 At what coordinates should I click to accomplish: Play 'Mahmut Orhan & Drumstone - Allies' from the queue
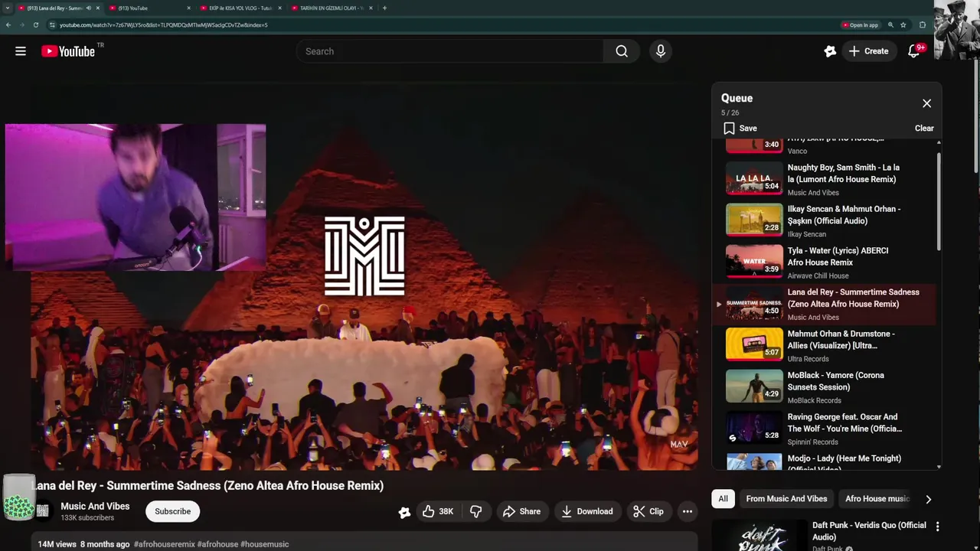(x=824, y=345)
